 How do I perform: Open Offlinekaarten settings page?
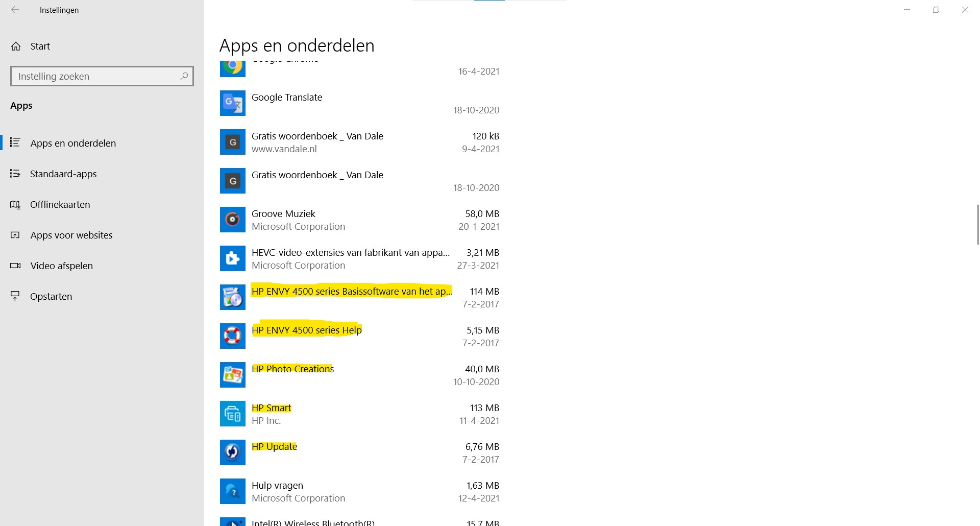102,204
